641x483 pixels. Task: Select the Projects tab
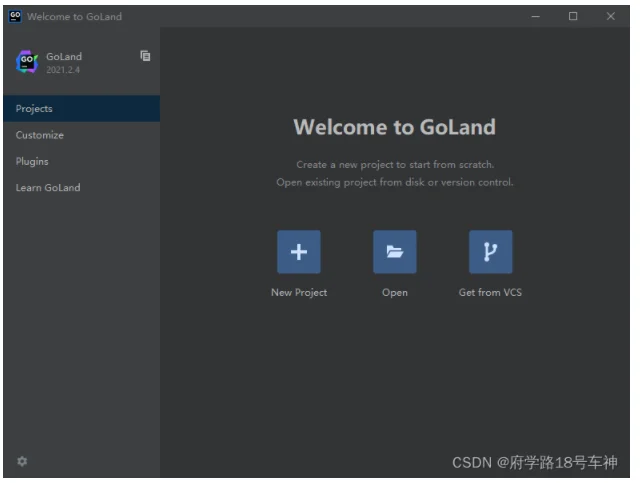(81, 109)
